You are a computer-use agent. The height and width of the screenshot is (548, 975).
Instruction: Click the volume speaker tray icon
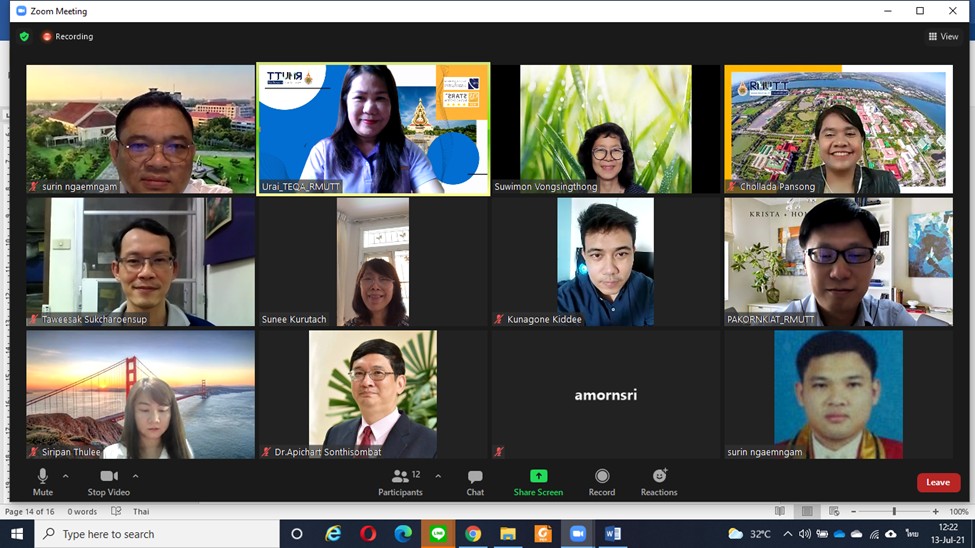(x=805, y=534)
